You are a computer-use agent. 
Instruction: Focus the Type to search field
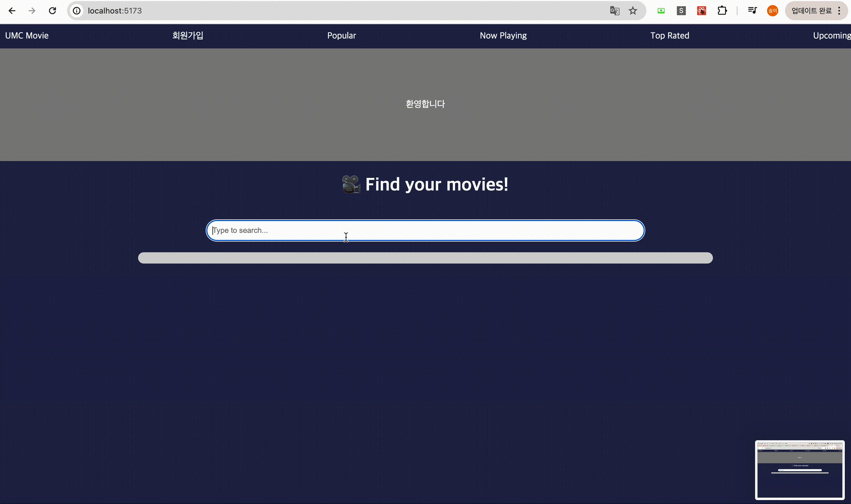pyautogui.click(x=425, y=230)
